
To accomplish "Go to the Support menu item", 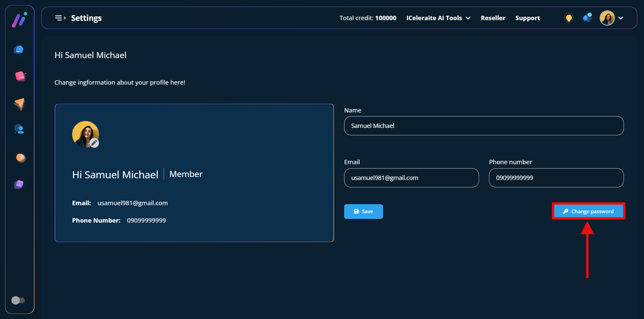I will pos(527,18).
